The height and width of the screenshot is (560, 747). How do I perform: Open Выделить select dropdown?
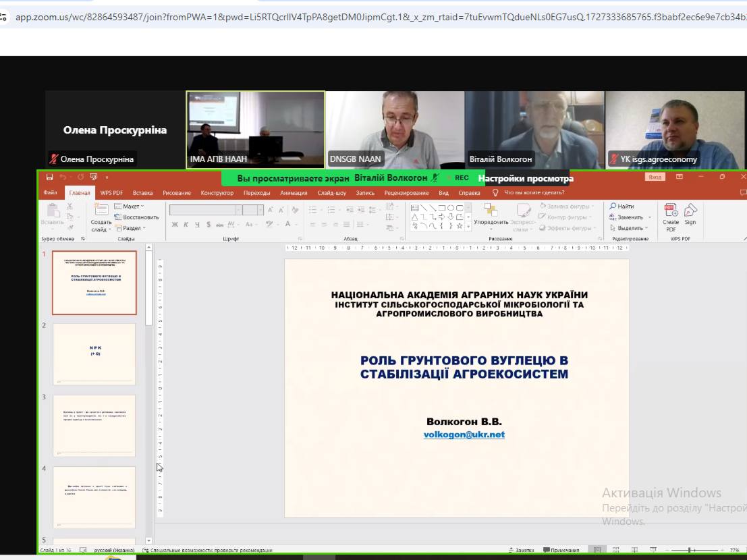(x=629, y=228)
